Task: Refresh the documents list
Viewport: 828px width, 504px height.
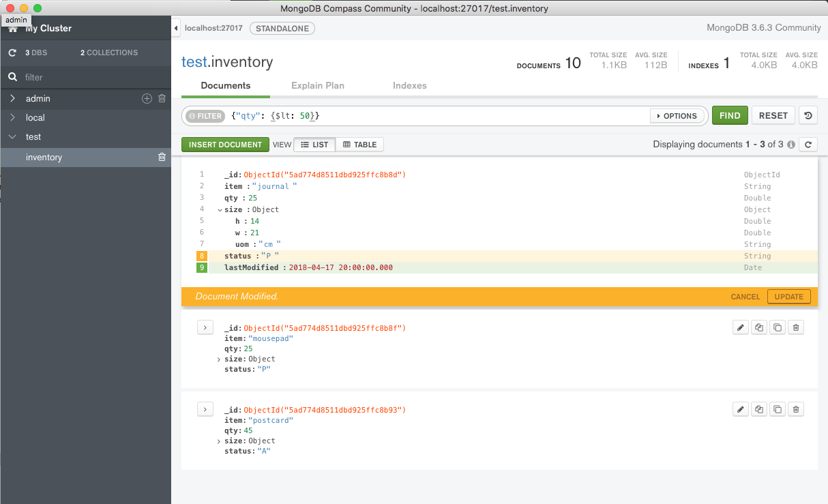Action: click(x=808, y=145)
